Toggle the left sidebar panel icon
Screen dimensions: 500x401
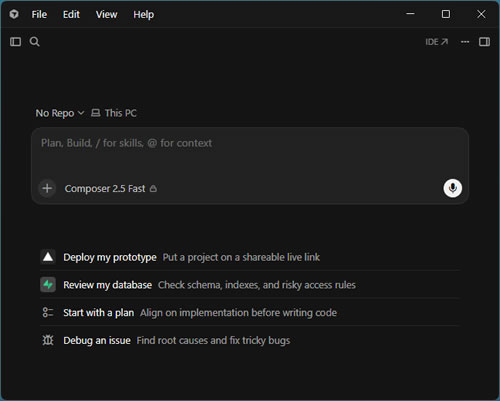click(15, 42)
